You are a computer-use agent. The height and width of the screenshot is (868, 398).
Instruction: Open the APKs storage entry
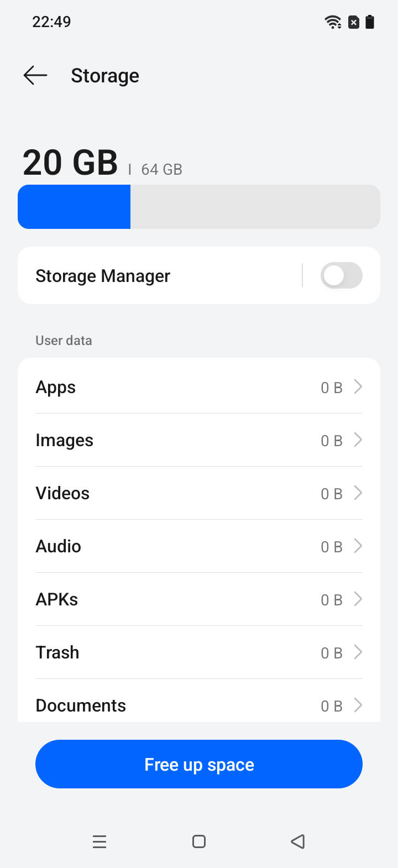[x=199, y=599]
